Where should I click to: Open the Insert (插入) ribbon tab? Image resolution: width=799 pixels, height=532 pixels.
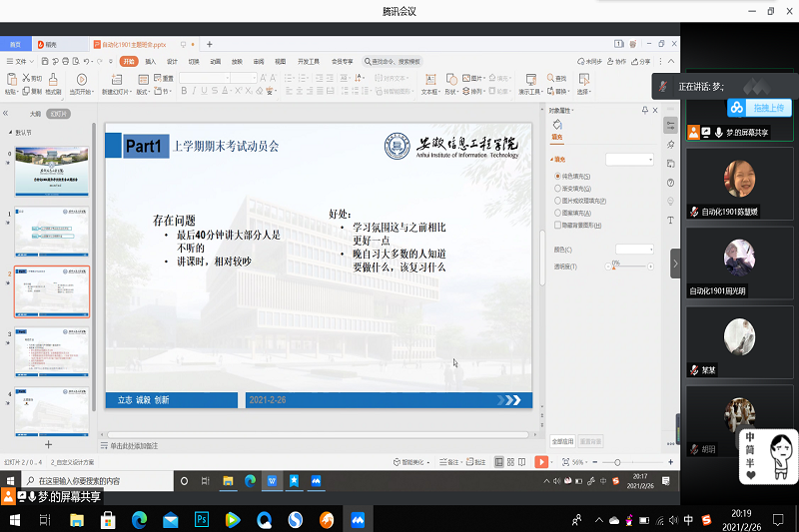point(151,62)
